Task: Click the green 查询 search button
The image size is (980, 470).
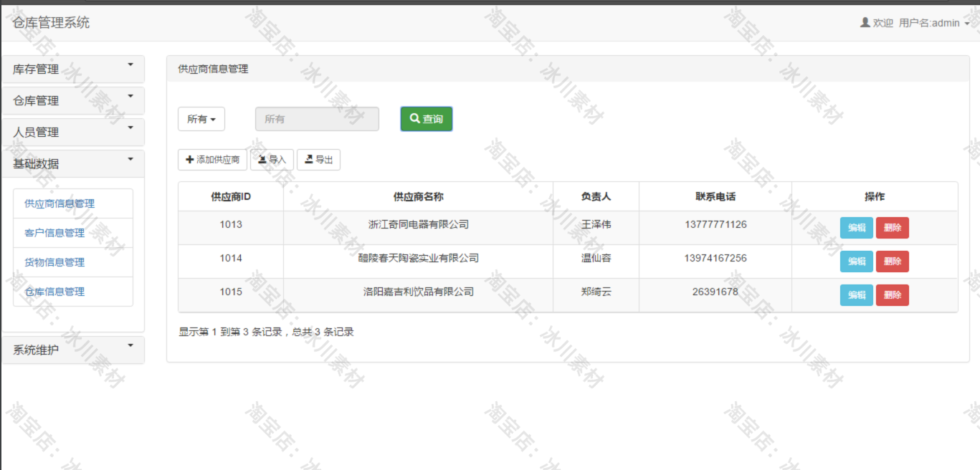Action: point(427,119)
